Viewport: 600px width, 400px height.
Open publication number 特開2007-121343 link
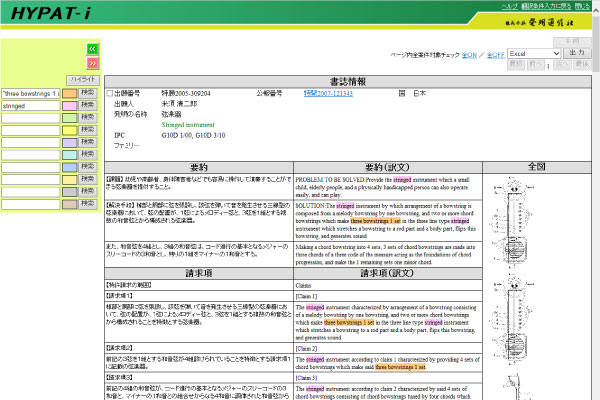pos(330,92)
